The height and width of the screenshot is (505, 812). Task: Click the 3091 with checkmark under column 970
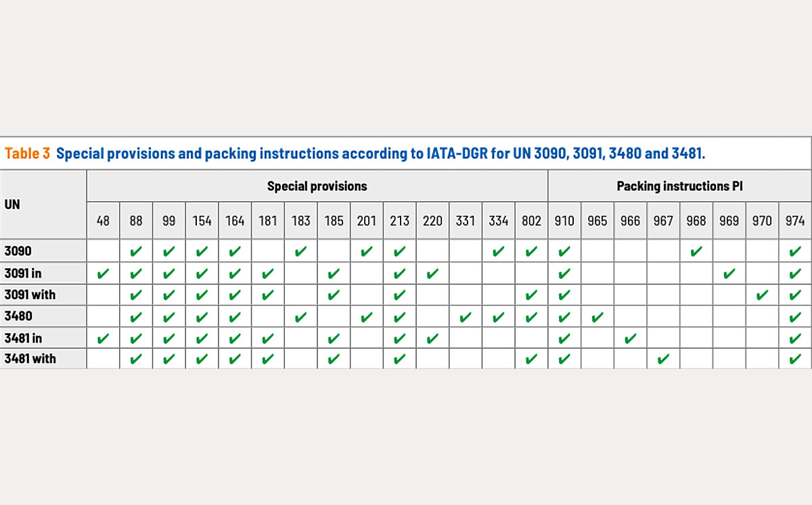762,295
